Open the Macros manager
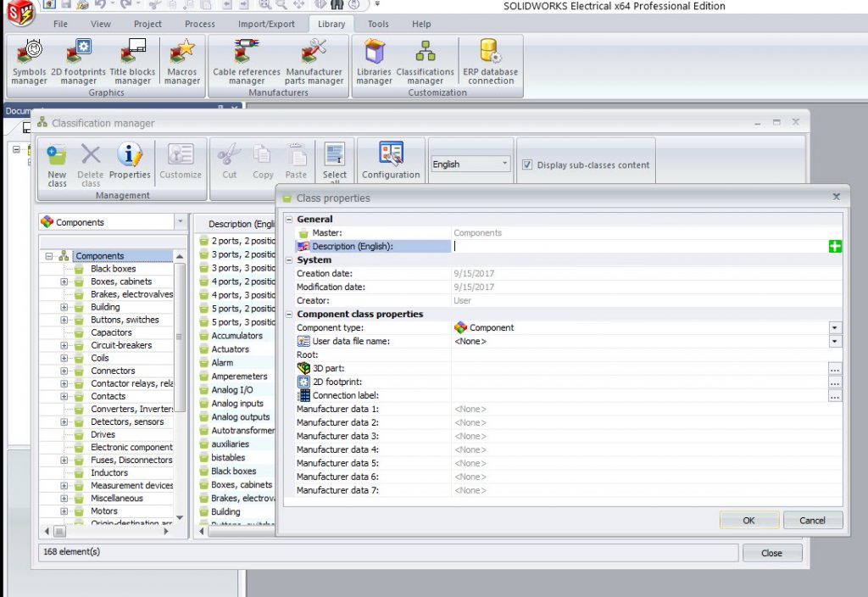 182,61
